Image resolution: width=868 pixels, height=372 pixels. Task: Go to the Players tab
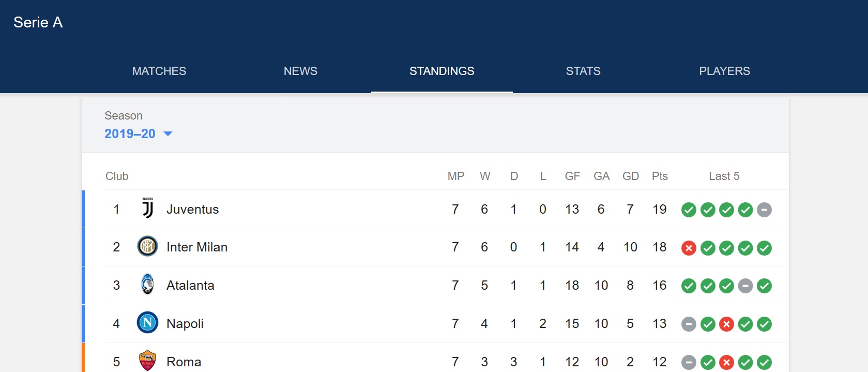[x=724, y=71]
